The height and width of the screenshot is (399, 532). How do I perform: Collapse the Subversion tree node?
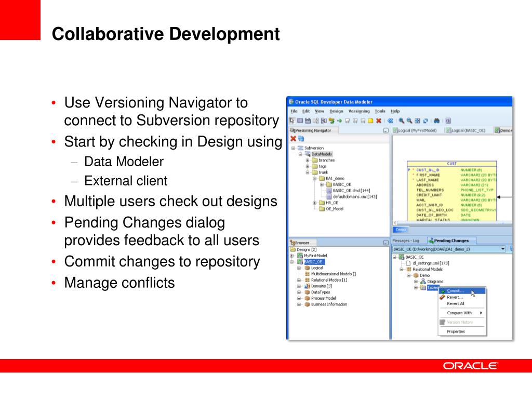pos(293,148)
